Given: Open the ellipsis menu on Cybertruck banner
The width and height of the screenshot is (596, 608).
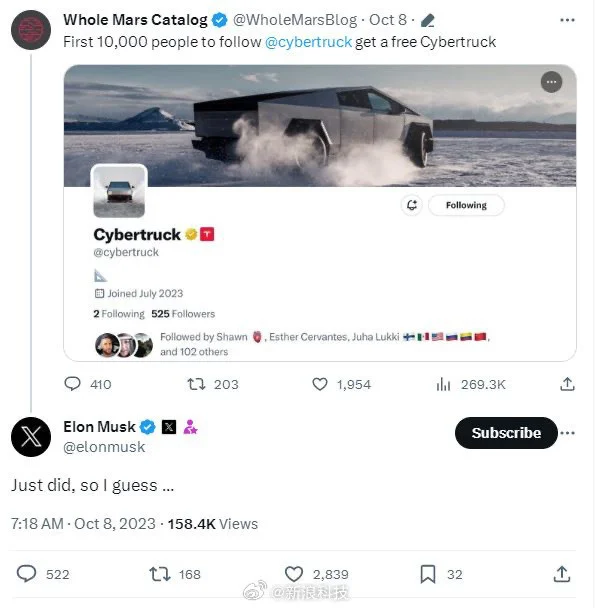Looking at the screenshot, I should click(x=551, y=82).
